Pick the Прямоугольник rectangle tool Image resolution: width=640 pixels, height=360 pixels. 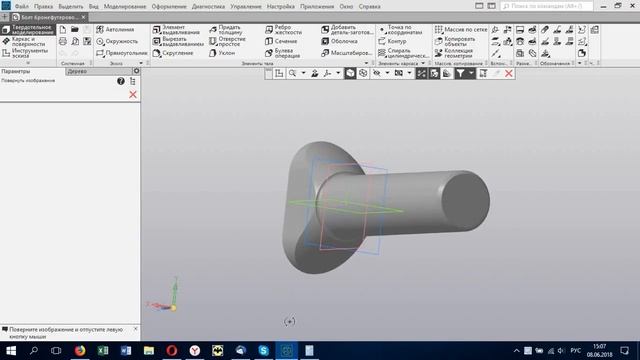122,53
